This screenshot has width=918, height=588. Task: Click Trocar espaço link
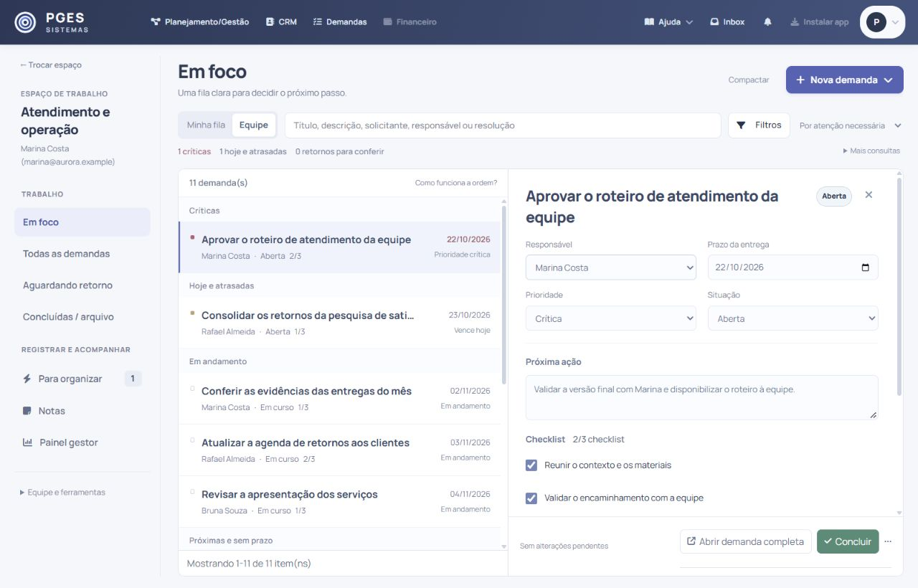pyautogui.click(x=51, y=65)
